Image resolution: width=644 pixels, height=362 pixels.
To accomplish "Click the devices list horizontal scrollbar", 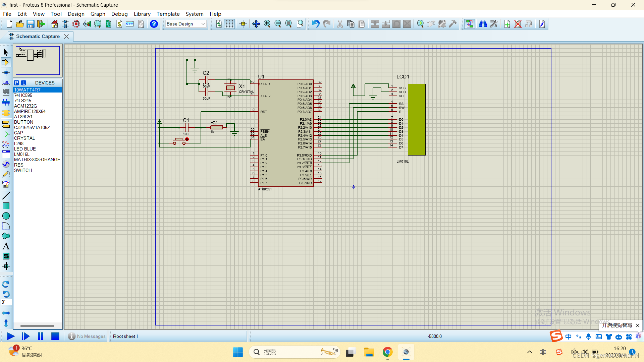I will click(37, 325).
